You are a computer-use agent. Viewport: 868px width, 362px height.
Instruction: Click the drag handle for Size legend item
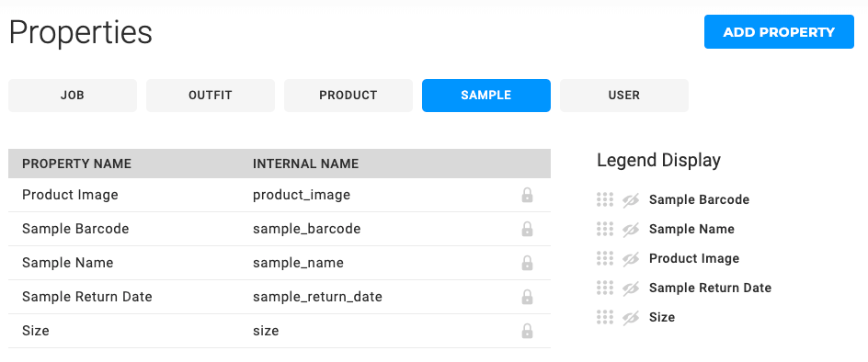point(604,317)
